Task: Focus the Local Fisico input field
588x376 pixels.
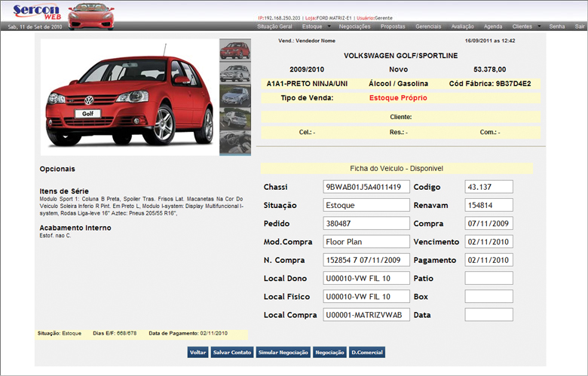Action: [x=366, y=297]
